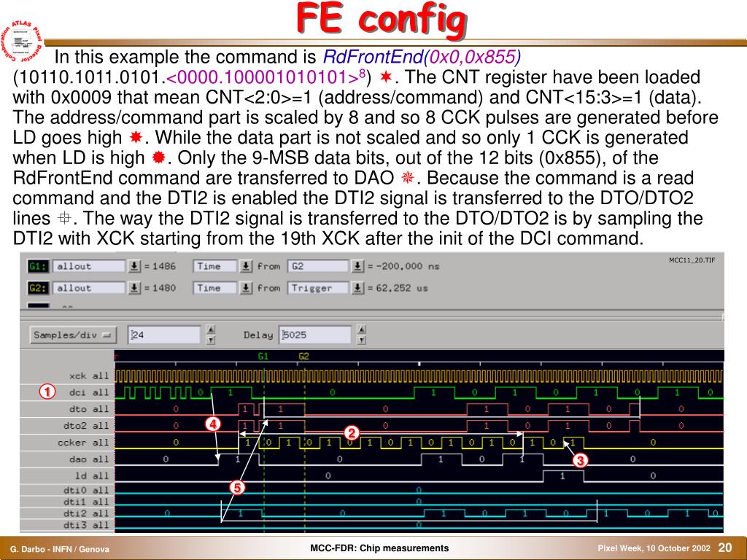Click the 'Delay' label
The image size is (747, 560).
(x=258, y=335)
